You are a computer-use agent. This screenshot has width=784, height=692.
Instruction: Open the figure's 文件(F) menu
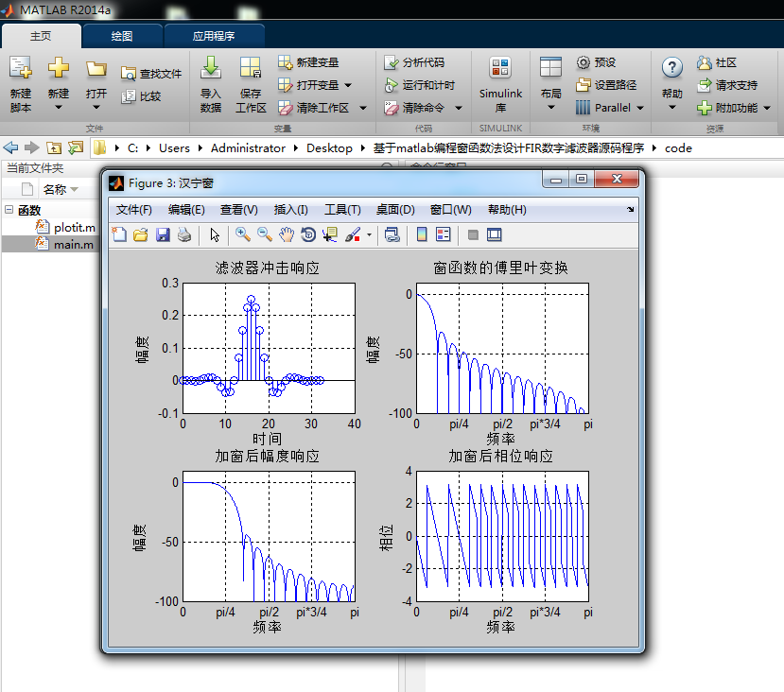[134, 210]
